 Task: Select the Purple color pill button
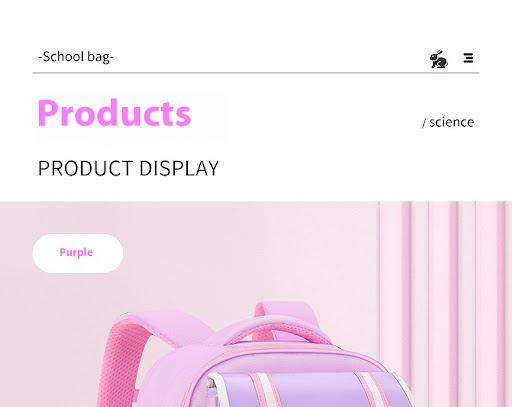(x=78, y=253)
